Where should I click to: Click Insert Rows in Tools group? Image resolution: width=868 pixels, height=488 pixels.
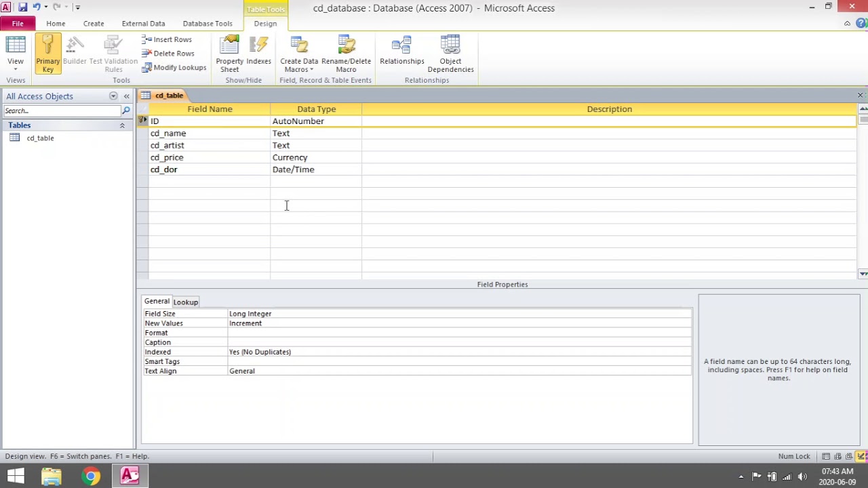(x=167, y=39)
